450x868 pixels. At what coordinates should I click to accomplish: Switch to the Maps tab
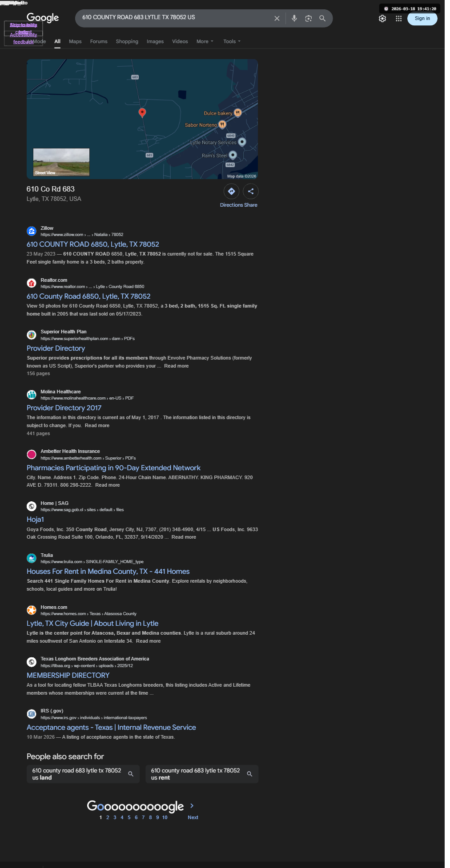point(75,41)
